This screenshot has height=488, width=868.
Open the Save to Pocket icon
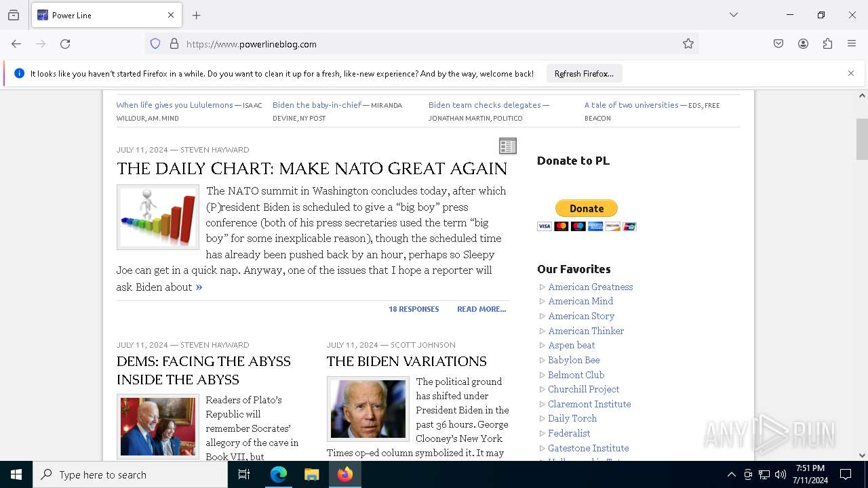[778, 44]
